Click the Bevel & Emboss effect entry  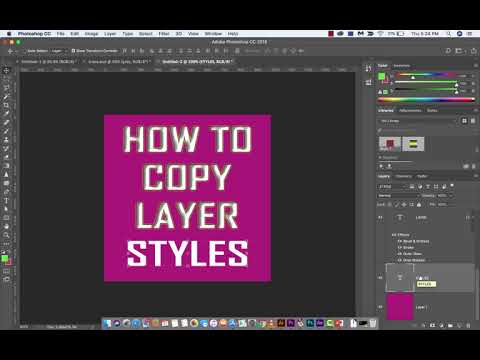(416, 241)
